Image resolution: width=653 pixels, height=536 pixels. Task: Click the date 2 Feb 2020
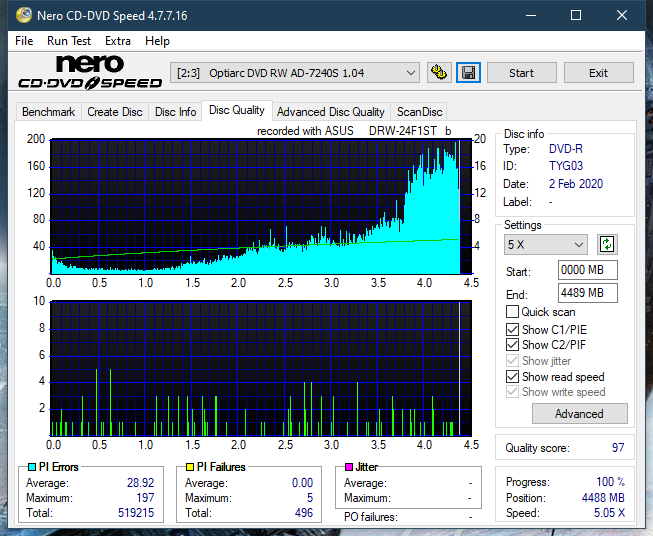tap(576, 184)
